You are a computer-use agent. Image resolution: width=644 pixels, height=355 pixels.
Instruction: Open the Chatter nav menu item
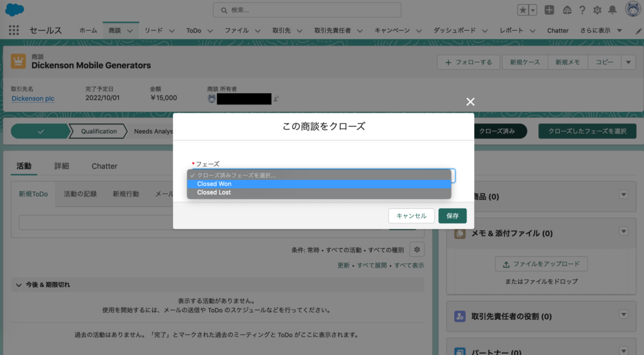click(x=557, y=30)
